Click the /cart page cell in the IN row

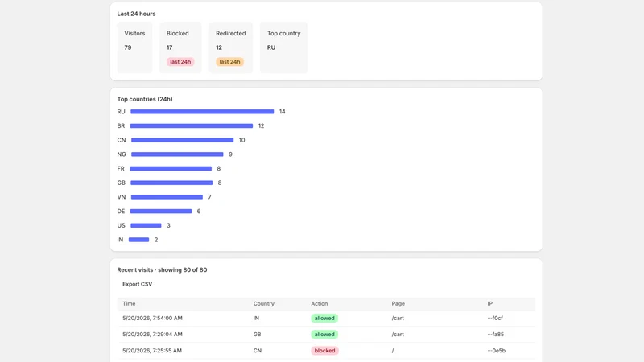pyautogui.click(x=398, y=318)
